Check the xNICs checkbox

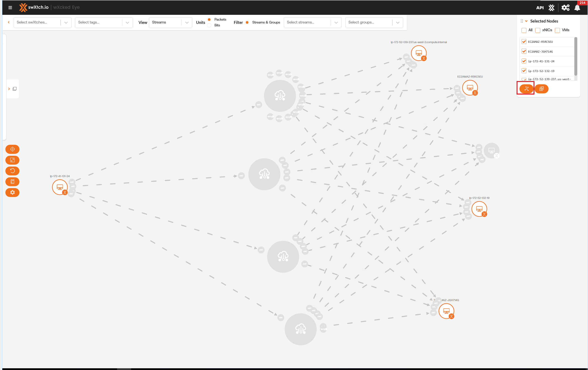538,30
